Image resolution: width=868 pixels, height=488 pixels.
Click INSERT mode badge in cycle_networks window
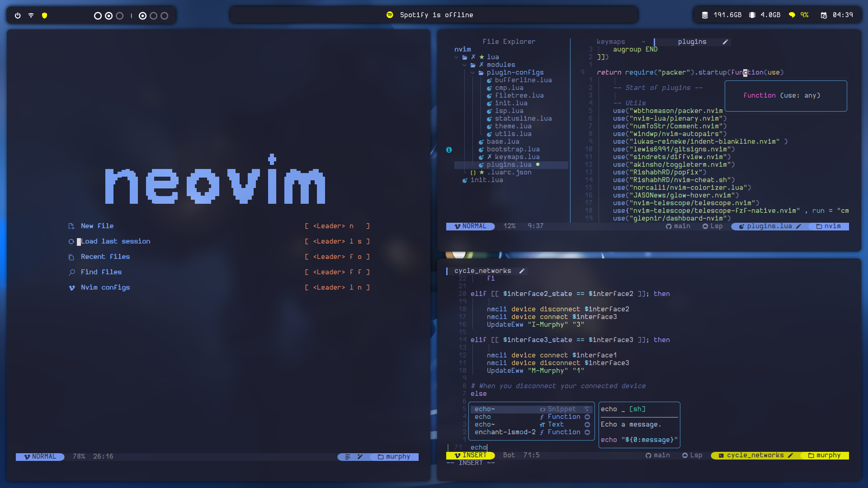tap(470, 455)
